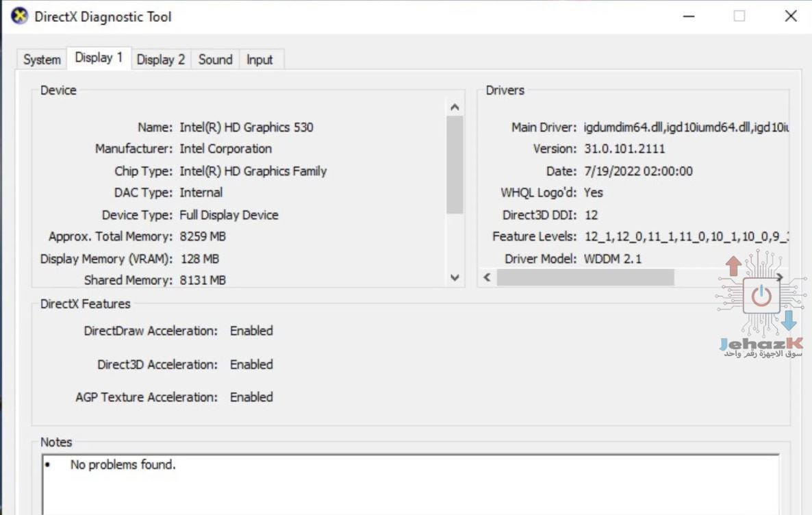
Task: Click the 'Feature Levels:' label
Action: 534,237
